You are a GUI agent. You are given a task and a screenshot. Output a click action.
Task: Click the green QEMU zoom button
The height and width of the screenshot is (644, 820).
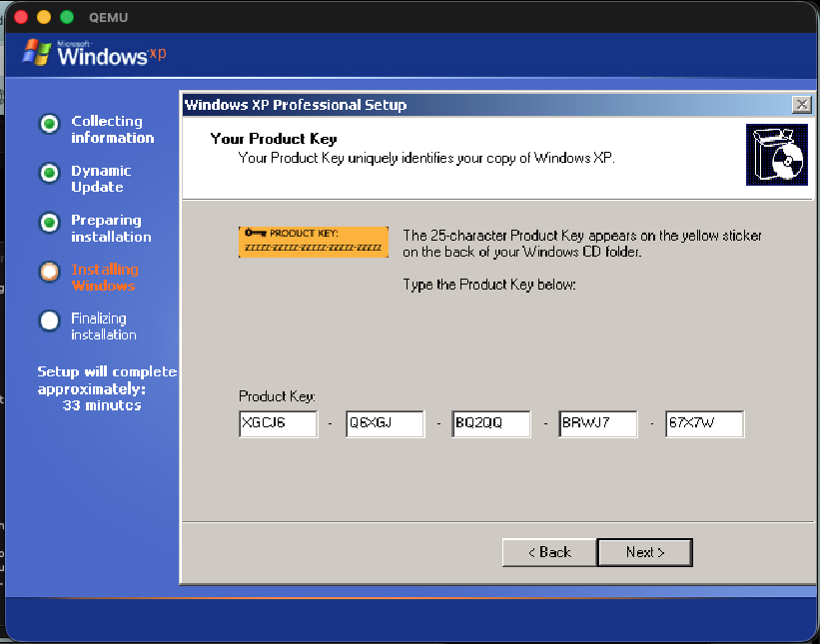[x=67, y=17]
